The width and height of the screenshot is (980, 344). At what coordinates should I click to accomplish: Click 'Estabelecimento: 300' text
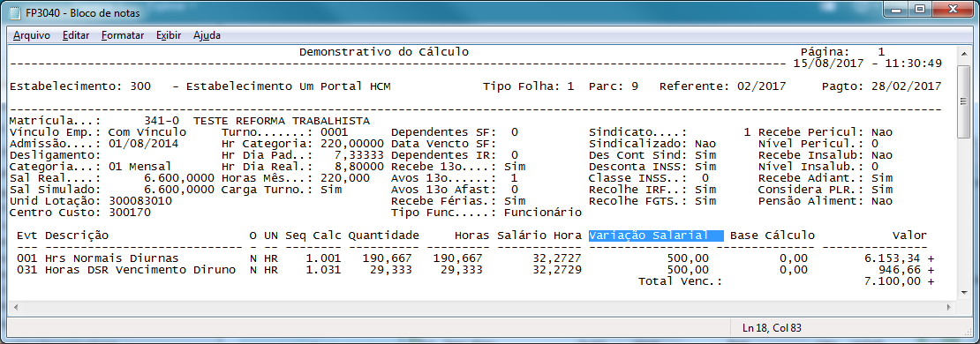click(x=80, y=86)
